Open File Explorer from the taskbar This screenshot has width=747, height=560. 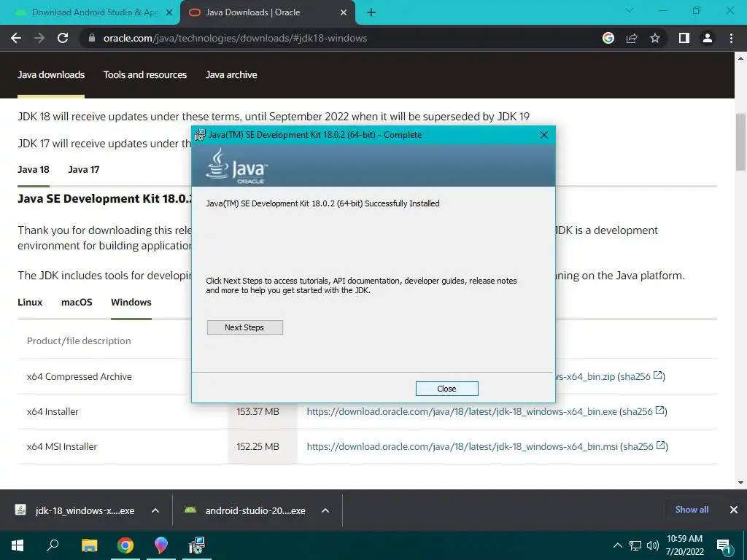(x=89, y=545)
